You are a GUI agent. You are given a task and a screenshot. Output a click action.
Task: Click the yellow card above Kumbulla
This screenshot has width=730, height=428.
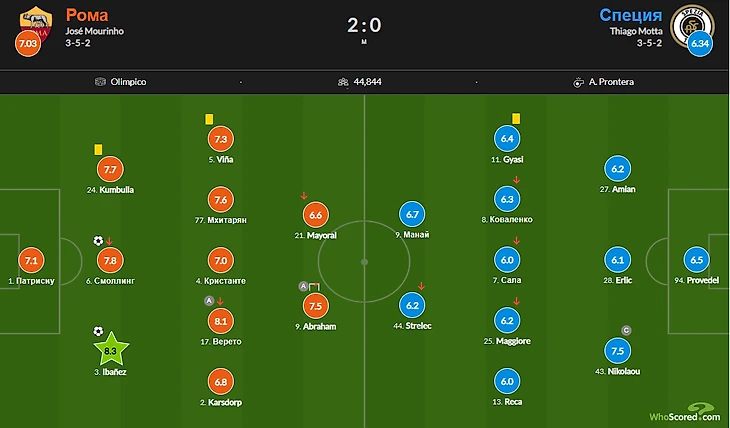(x=98, y=149)
